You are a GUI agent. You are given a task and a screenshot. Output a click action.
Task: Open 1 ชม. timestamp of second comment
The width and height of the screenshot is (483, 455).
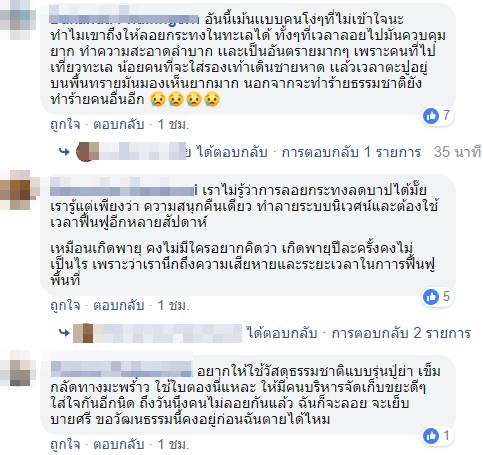coord(173,305)
